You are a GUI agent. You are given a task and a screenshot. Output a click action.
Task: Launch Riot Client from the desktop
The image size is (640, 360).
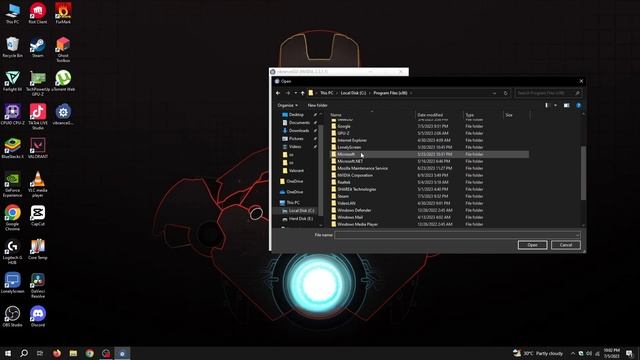click(38, 13)
